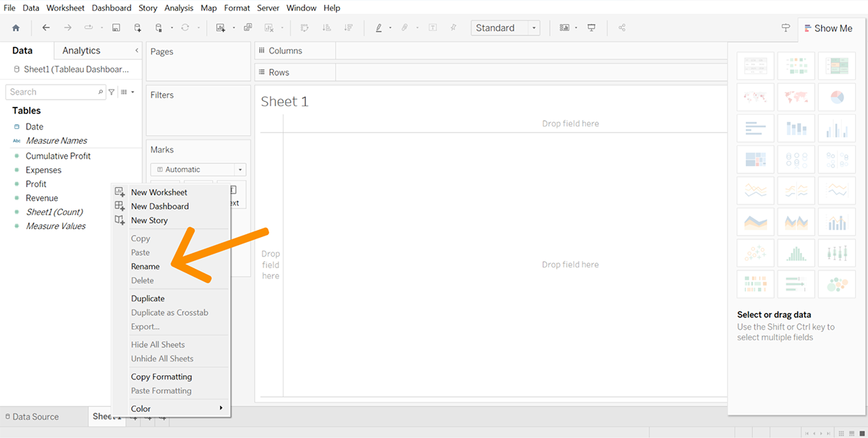This screenshot has width=868, height=438.
Task: Click the undo back arrow in toolbar
Action: [46, 28]
